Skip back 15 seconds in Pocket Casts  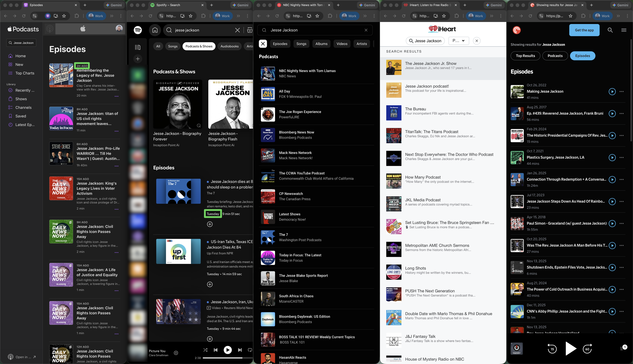point(552,349)
